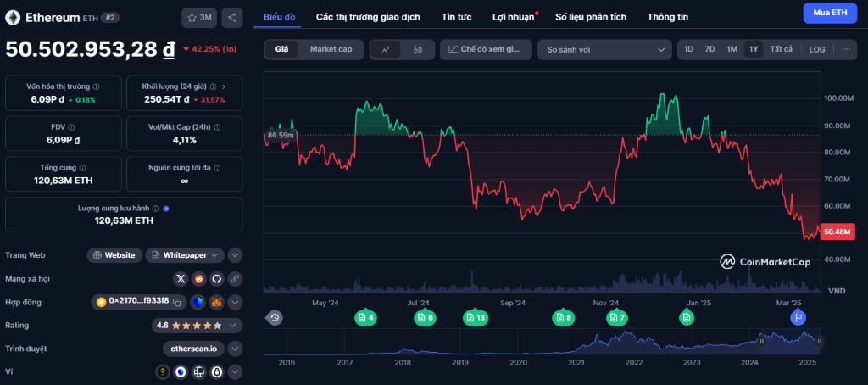The image size is (868, 385).
Task: Switch chart to Market cap view
Action: [x=331, y=49]
